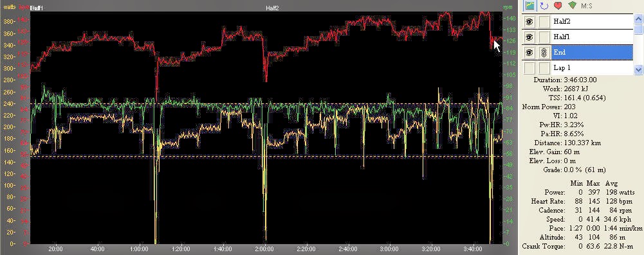Toggle the link box beside Lap 1
Screen dimensions: 644x255
click(x=544, y=67)
